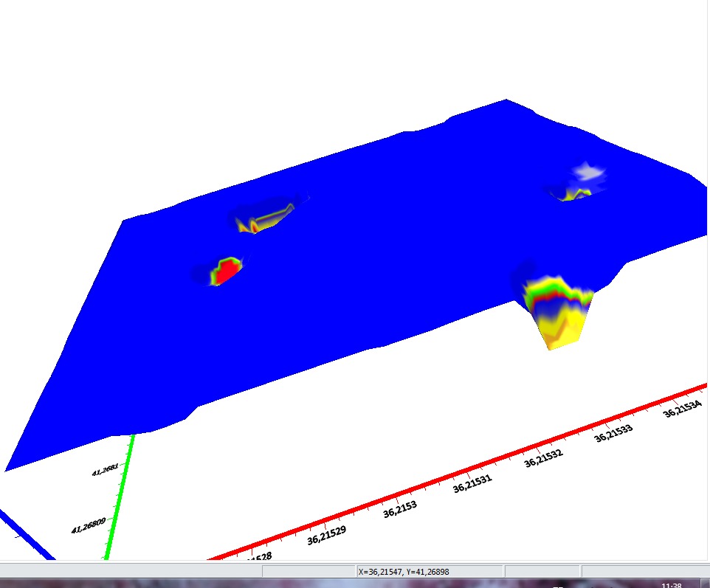
Task: Click the orange-yellow depression near the surface center
Action: 263,219
